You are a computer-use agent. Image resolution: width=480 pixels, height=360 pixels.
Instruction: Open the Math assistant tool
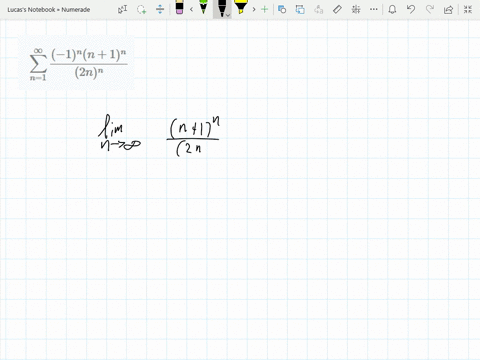tap(356, 9)
